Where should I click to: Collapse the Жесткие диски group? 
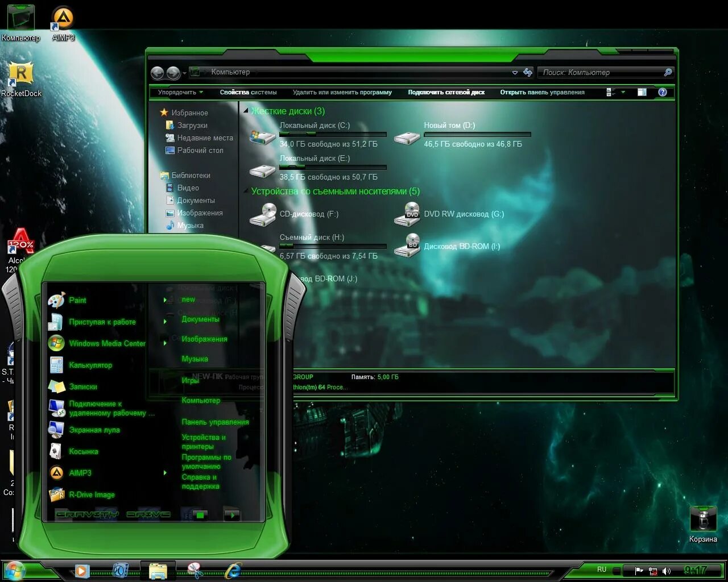(246, 111)
